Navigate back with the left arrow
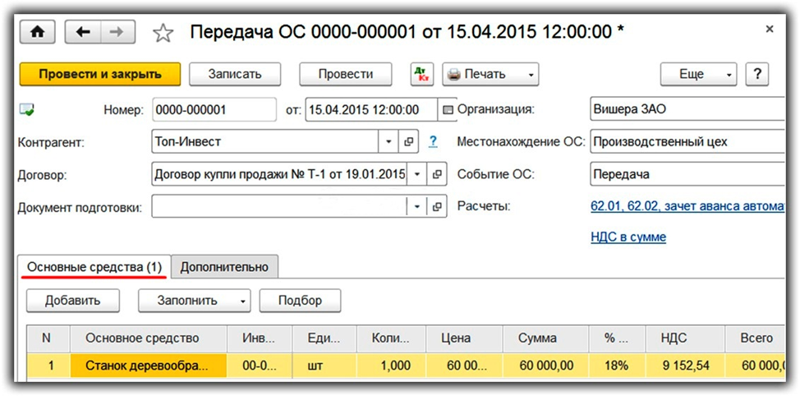The height and width of the screenshot is (396, 800). click(x=82, y=32)
